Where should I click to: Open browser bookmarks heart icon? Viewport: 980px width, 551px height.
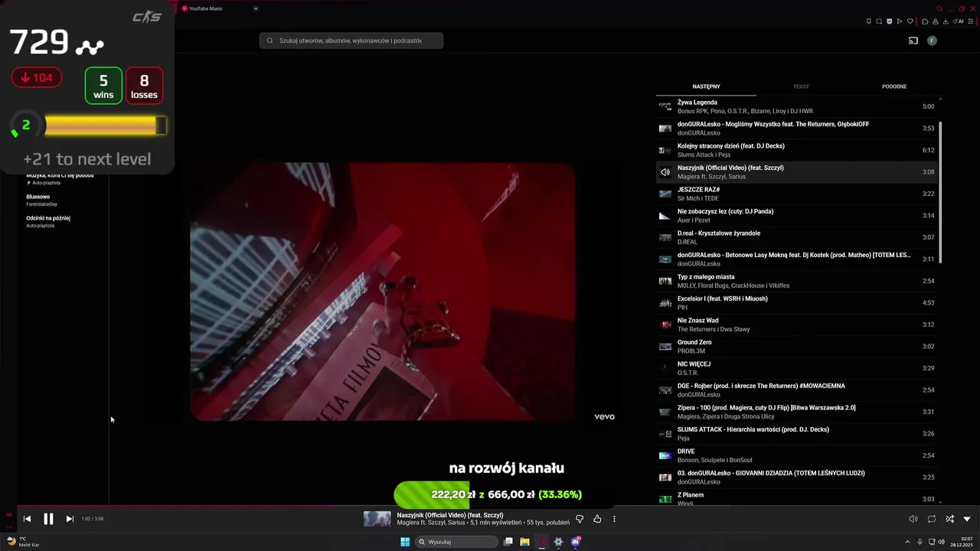(910, 21)
